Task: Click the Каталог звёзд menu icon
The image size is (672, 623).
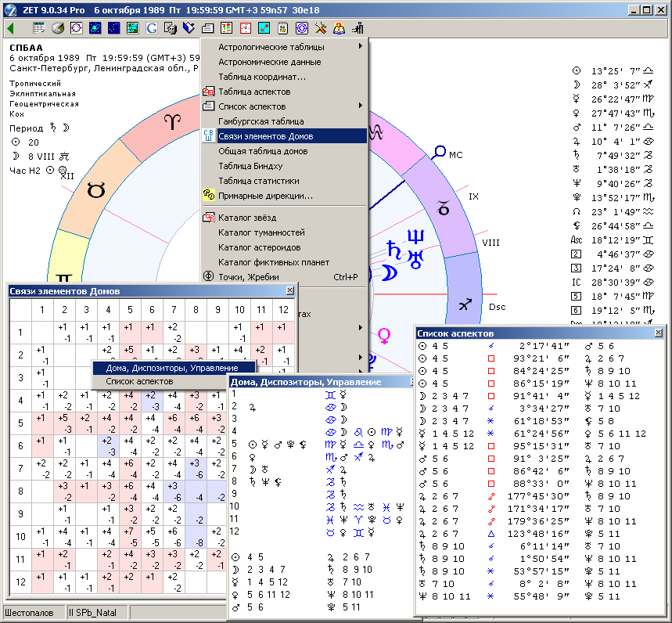Action: click(x=208, y=218)
